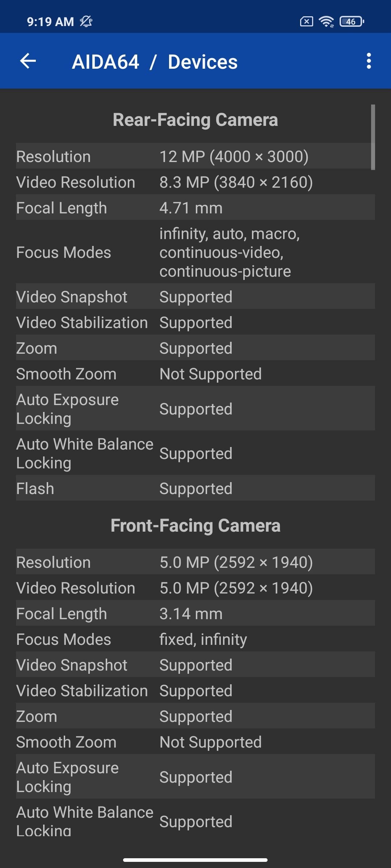Tap rear Smooth Zoom Not Supported row
The image size is (391, 868).
tap(195, 374)
